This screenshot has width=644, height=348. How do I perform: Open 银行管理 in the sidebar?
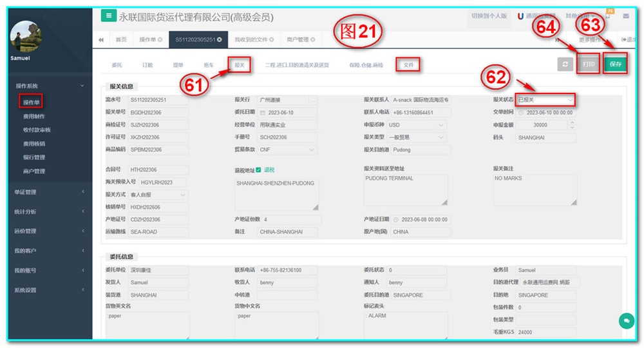[34, 157]
